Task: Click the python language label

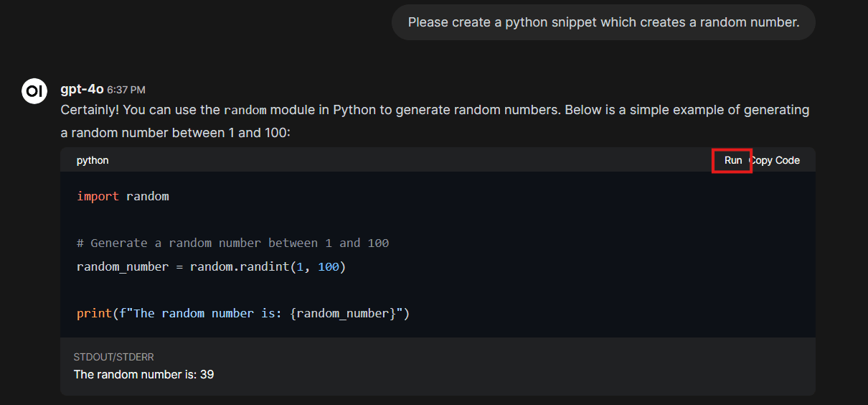Action: click(x=93, y=160)
